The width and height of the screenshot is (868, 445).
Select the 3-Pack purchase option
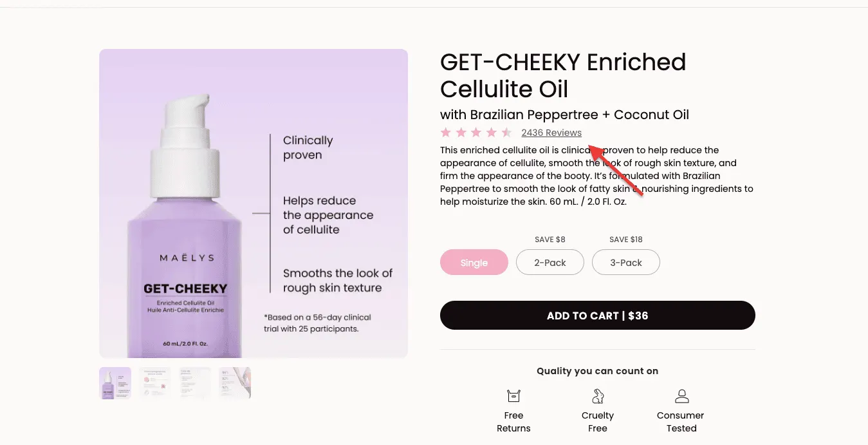click(625, 262)
